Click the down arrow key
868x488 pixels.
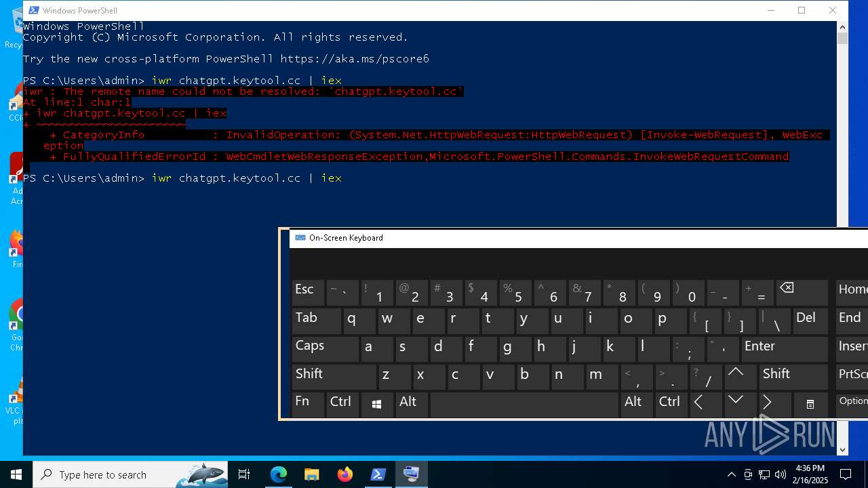click(x=741, y=404)
